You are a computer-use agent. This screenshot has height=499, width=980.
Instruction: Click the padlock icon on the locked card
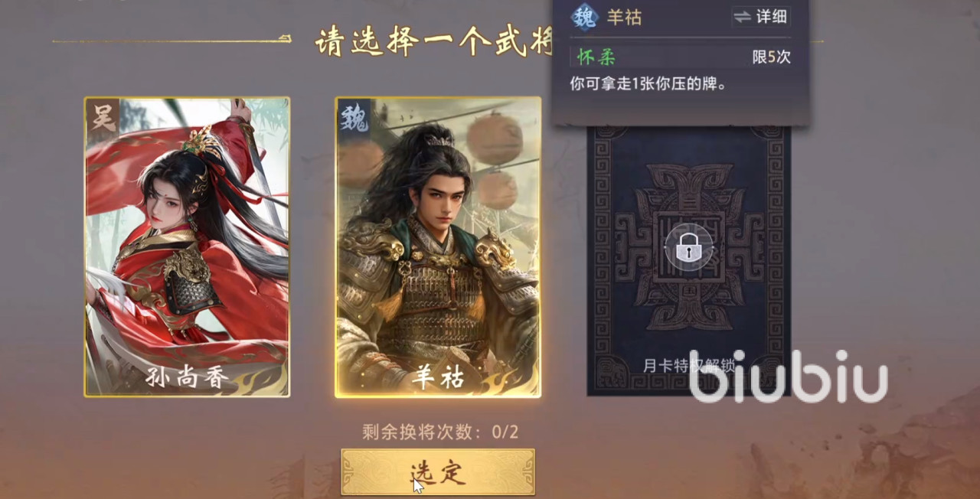pyautogui.click(x=689, y=247)
